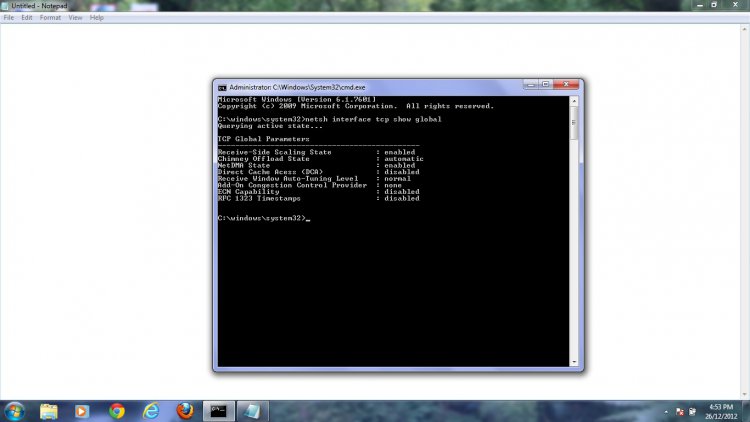The image size is (750, 422).
Task: Close the cmd.exe window
Action: (566, 85)
